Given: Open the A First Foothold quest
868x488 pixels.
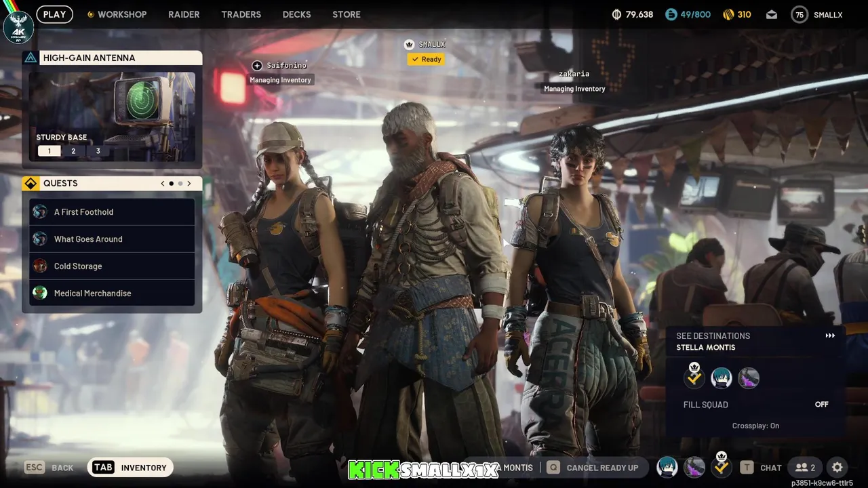Looking at the screenshot, I should tap(112, 211).
